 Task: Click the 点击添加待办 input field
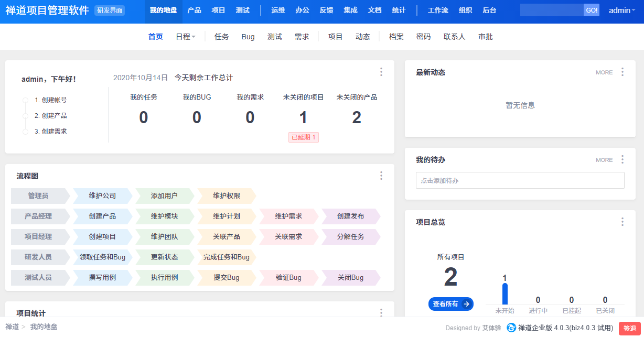(x=520, y=180)
